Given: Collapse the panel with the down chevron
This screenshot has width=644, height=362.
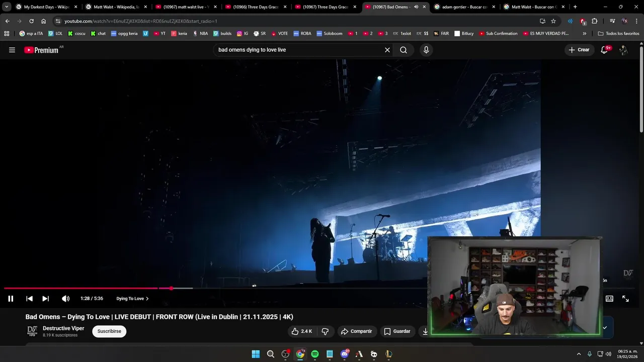Looking at the screenshot, I should 605,327.
